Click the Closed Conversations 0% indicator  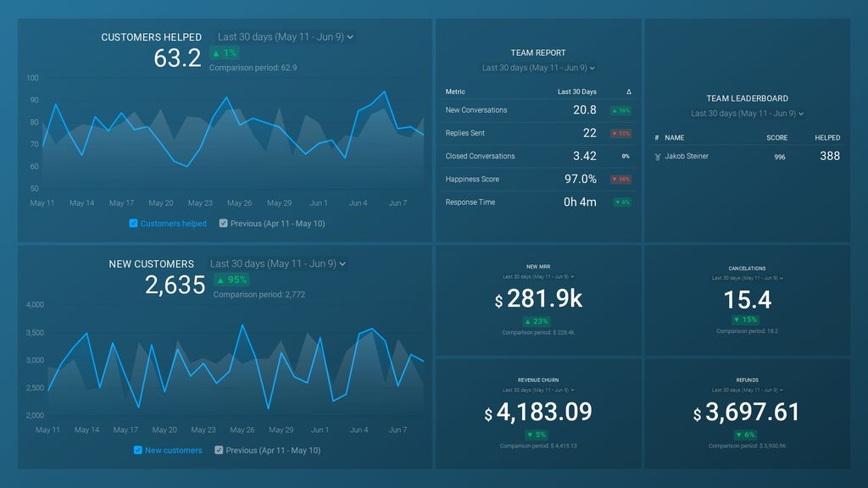(x=626, y=157)
